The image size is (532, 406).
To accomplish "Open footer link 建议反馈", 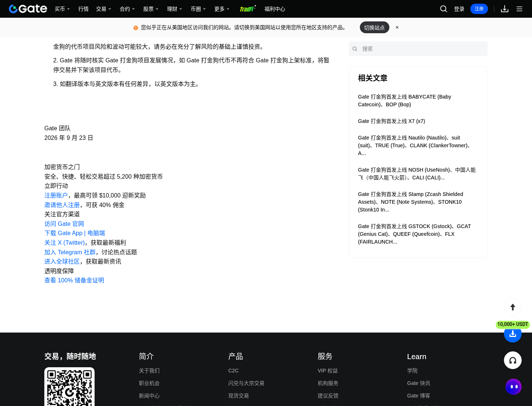I will [328, 396].
